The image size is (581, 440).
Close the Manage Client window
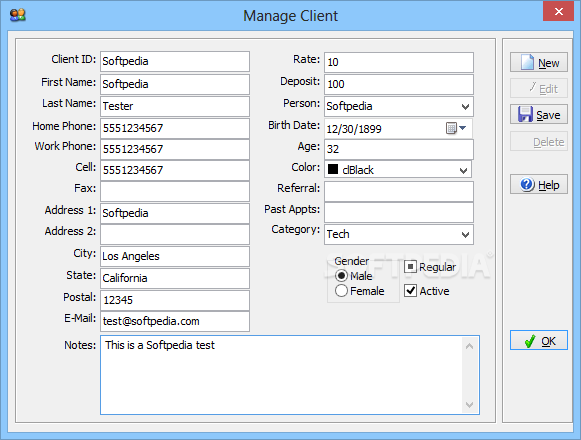559,11
